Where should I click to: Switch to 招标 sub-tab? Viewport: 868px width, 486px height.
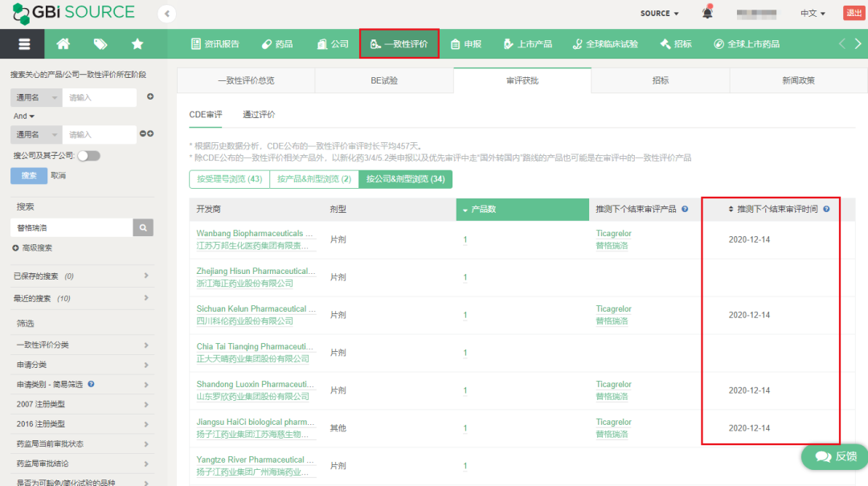(661, 81)
